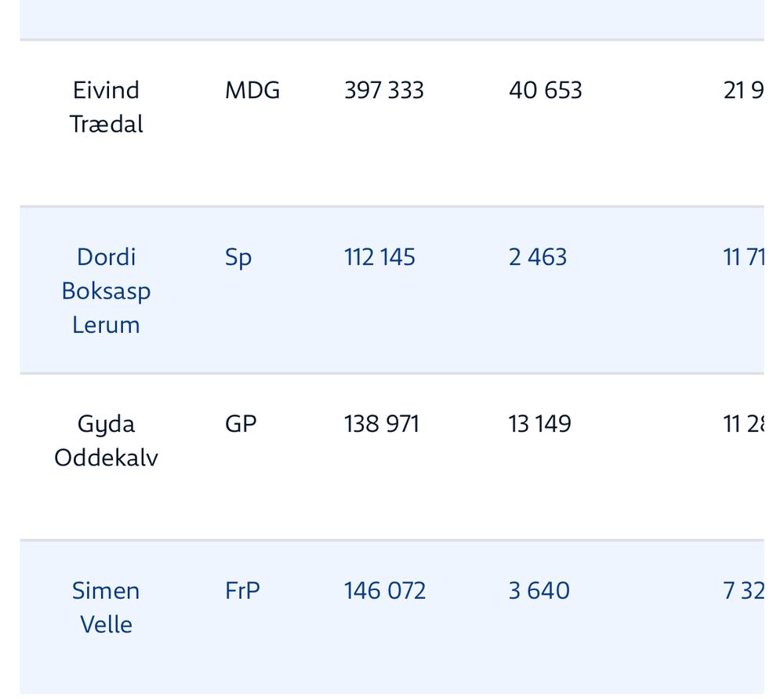Click the cut-off value starting 21 9
This screenshot has width=784, height=699.
coord(743,90)
